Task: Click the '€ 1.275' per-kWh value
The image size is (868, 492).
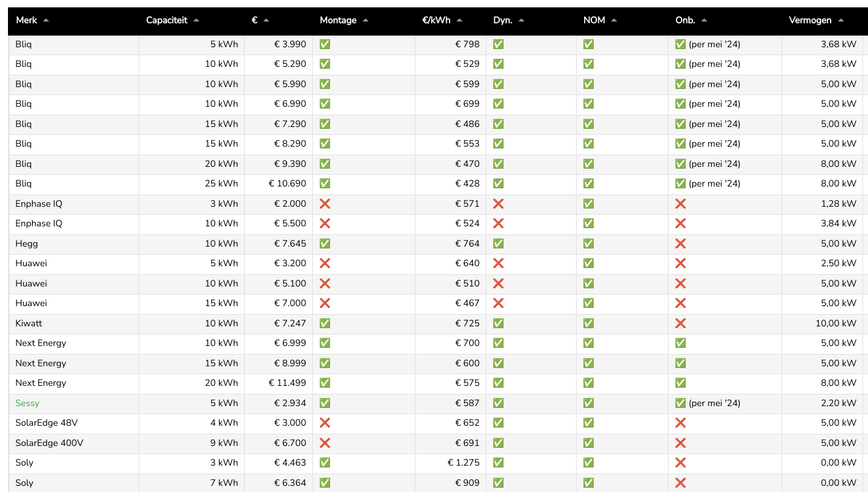Action: pos(464,463)
